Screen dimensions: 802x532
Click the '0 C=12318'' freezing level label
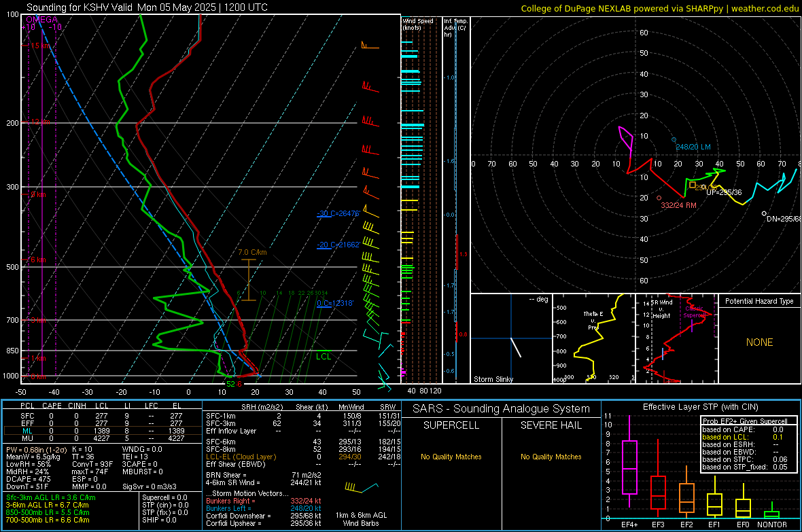click(x=335, y=303)
